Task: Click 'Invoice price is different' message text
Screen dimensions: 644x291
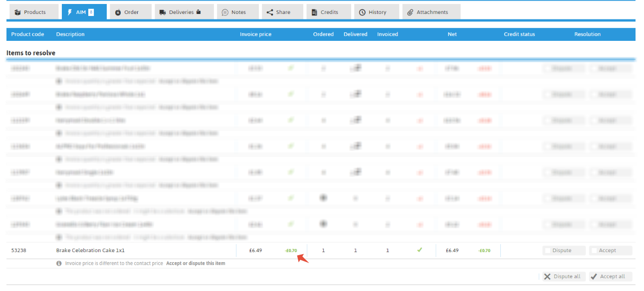Action: [114, 263]
